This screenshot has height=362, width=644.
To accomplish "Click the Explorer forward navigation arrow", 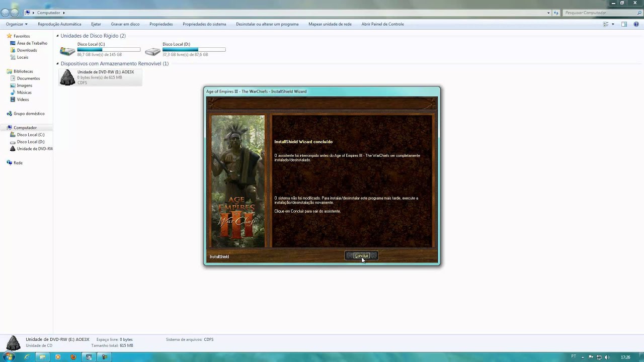I will pyautogui.click(x=15, y=13).
